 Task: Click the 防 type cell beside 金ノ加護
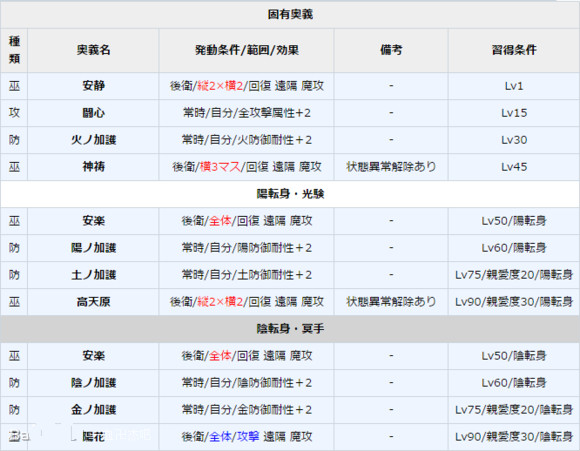(14, 410)
